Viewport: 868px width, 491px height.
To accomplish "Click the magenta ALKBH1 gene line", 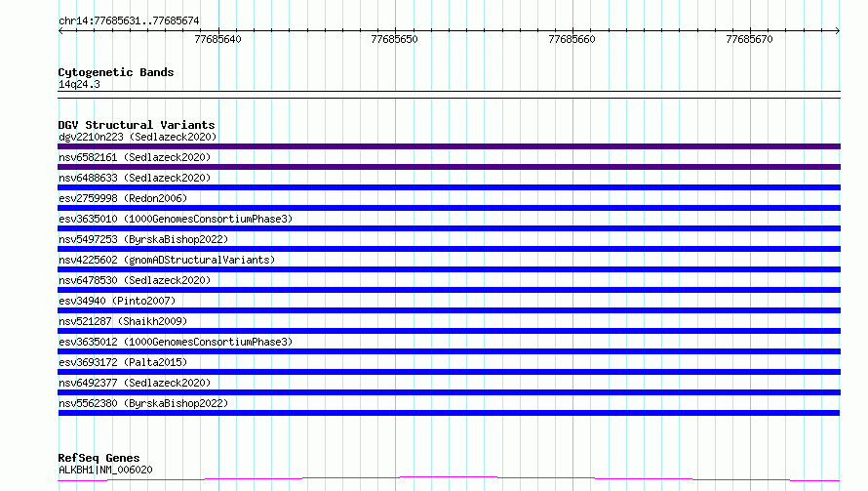I will [449, 478].
